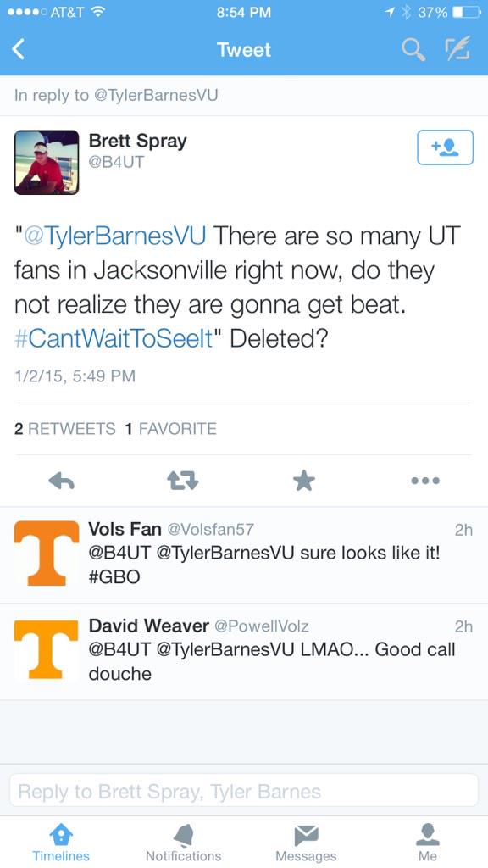Screen dimensions: 488x868
Task: Open the #CantWaitToSeeIt hashtag
Action: (x=114, y=338)
